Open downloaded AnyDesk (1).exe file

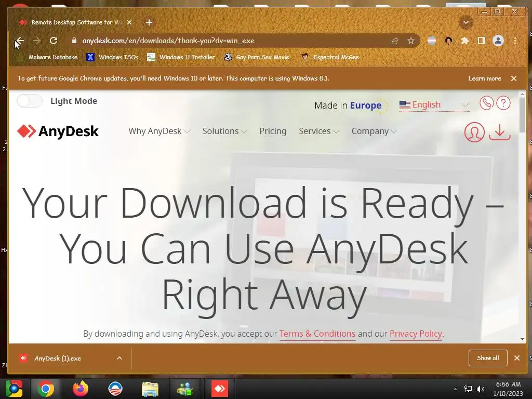tap(58, 358)
